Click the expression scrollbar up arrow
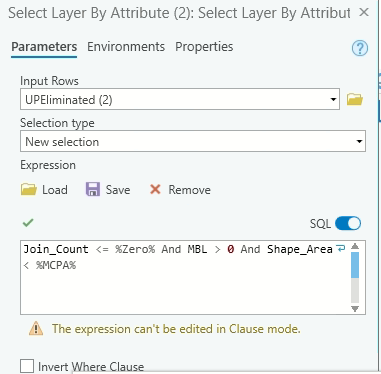This screenshot has width=381, height=374. pyautogui.click(x=355, y=246)
